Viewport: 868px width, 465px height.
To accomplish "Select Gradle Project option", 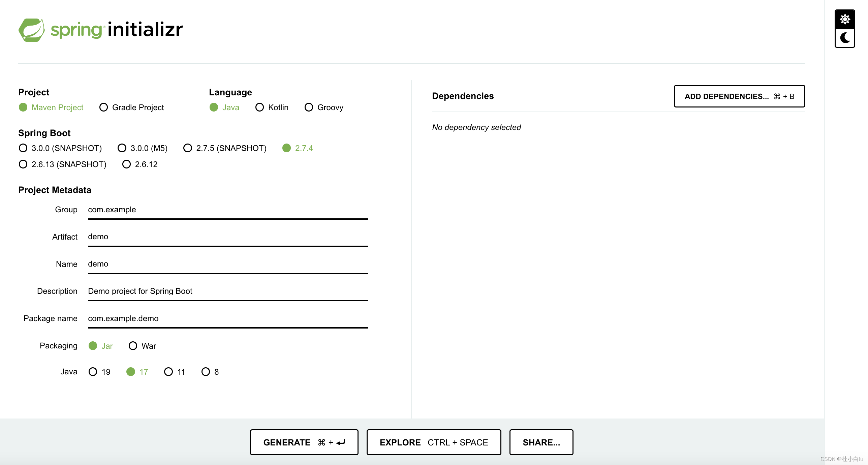I will click(132, 107).
